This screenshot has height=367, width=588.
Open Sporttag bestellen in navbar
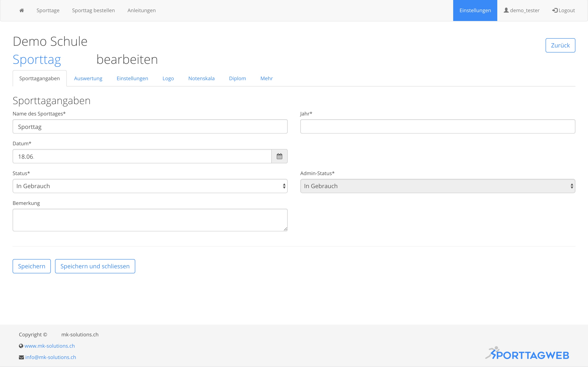pyautogui.click(x=93, y=10)
